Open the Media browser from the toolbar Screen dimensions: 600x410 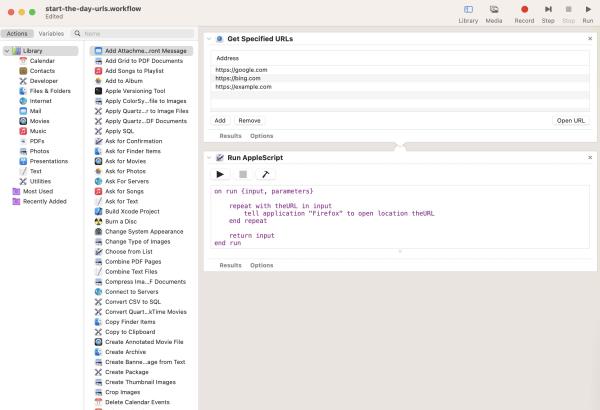click(x=494, y=13)
